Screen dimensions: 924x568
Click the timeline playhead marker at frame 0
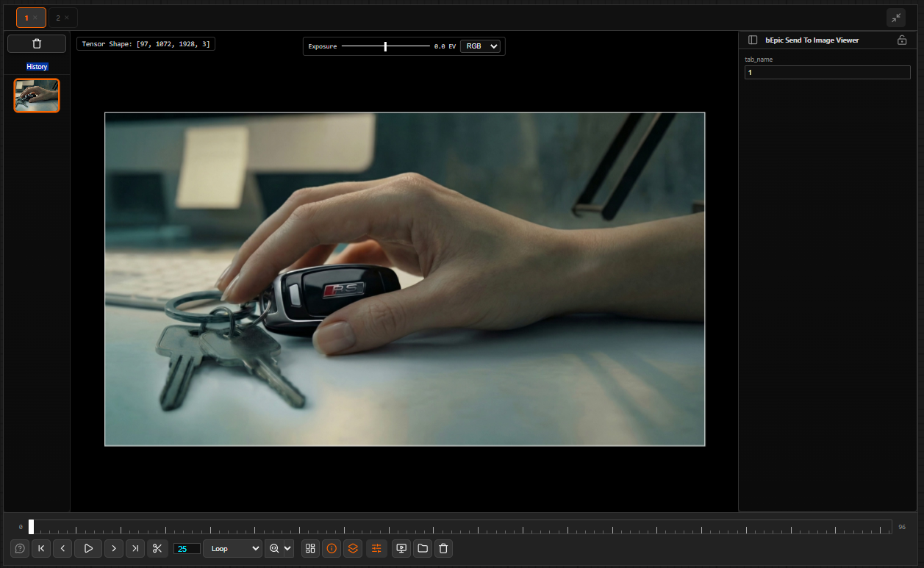point(31,527)
